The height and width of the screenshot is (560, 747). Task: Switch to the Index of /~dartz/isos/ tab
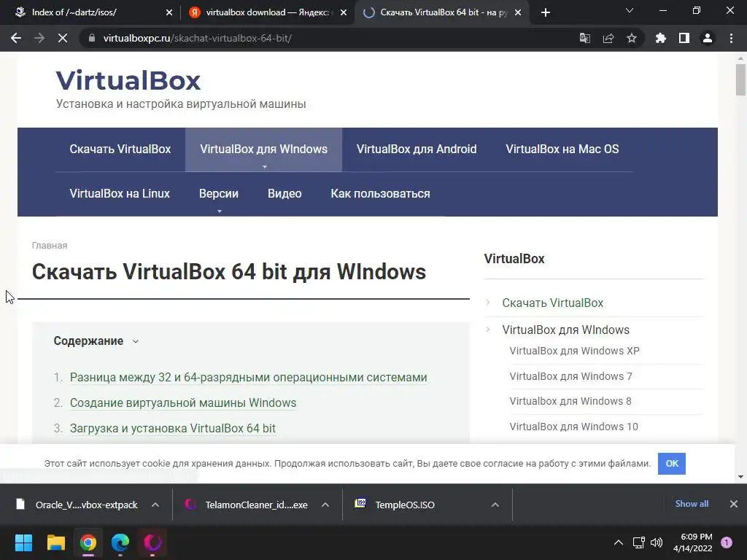point(90,12)
